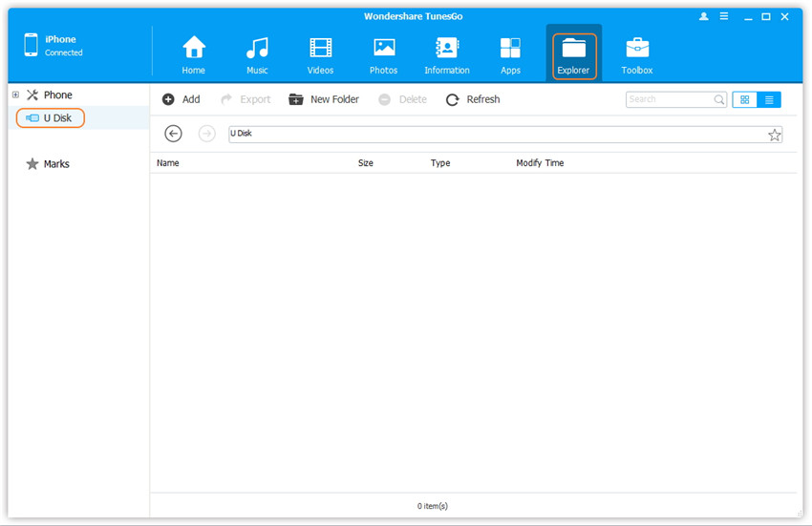
Task: Switch to list view
Action: coord(769,99)
